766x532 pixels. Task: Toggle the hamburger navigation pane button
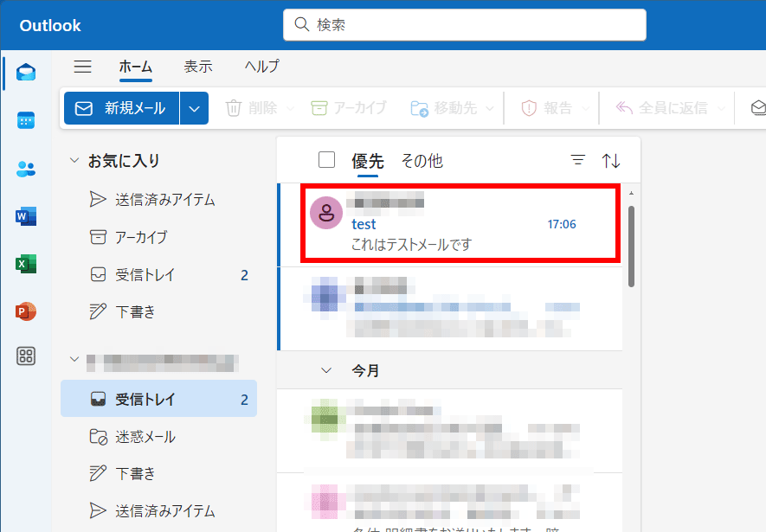(x=82, y=67)
